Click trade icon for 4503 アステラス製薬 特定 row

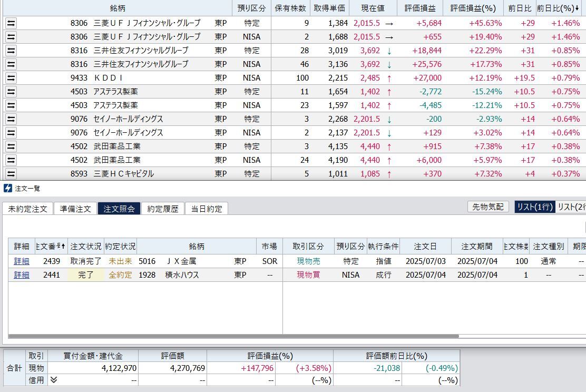point(11,92)
